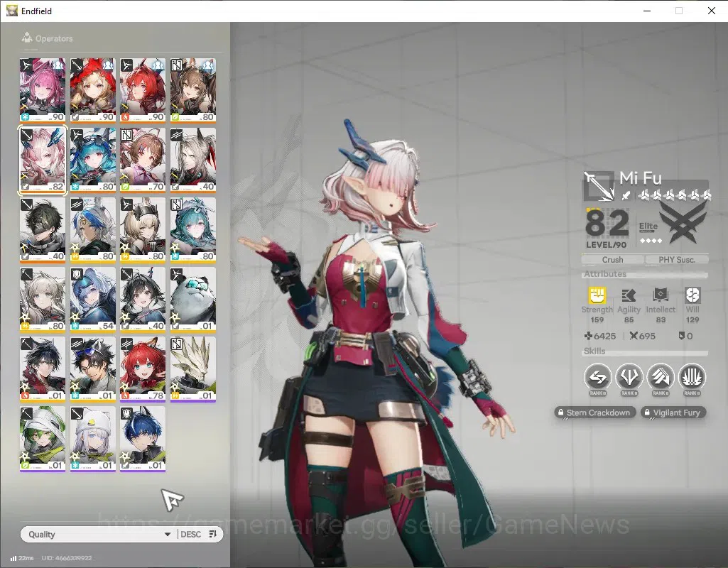Select pink-haired operator card level 90
Screen dimensions: 728x568
(x=43, y=90)
